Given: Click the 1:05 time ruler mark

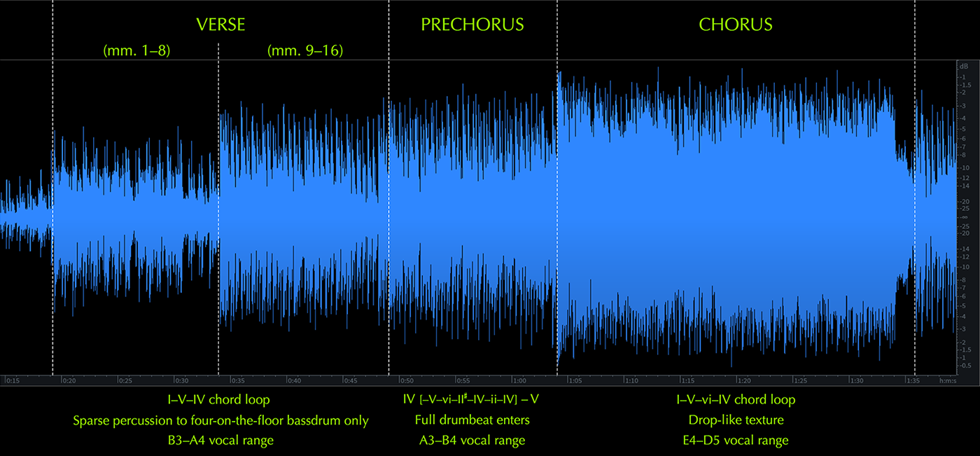Looking at the screenshot, I should [x=575, y=380].
